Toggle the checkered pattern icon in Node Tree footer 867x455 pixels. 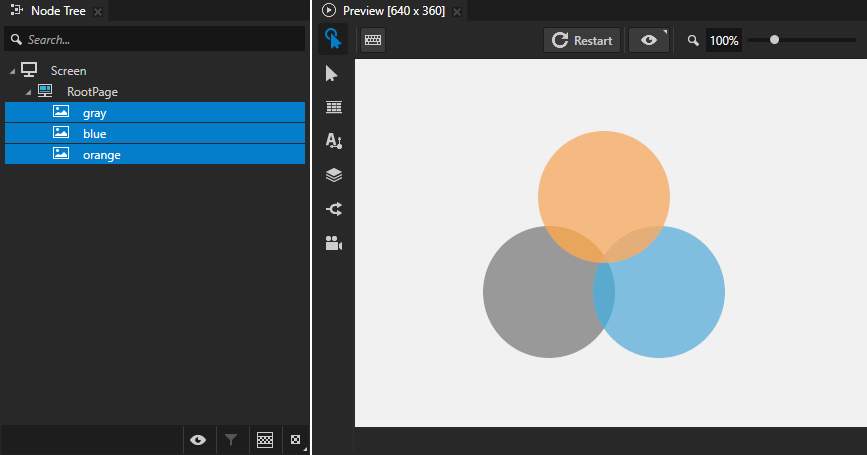pyautogui.click(x=265, y=439)
